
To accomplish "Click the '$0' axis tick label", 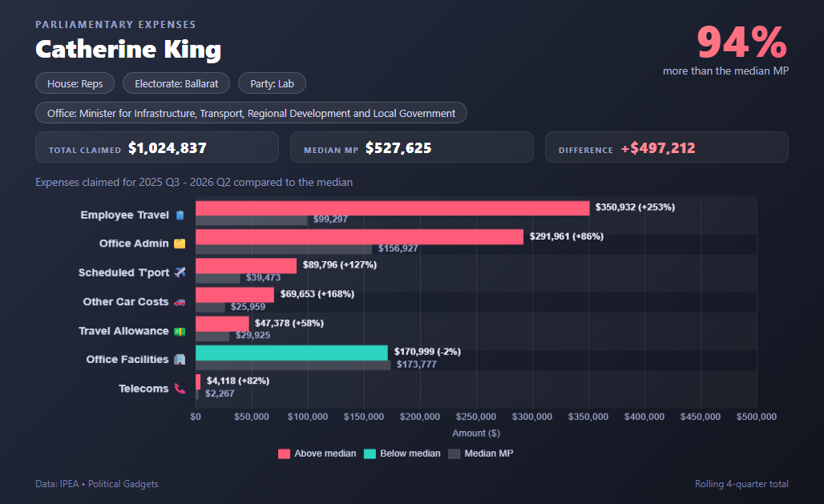I will click(x=196, y=417).
